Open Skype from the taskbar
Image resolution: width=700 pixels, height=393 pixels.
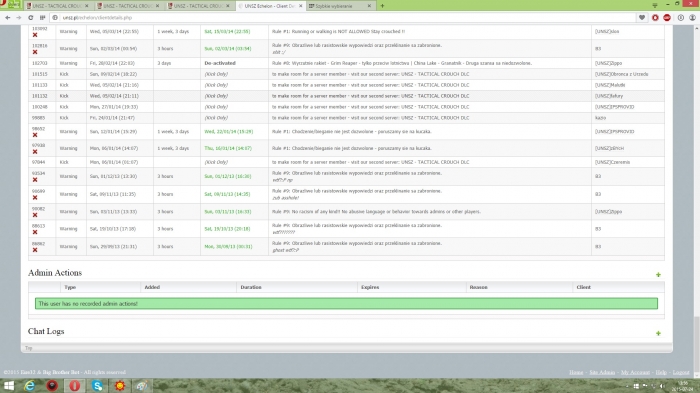(97, 385)
